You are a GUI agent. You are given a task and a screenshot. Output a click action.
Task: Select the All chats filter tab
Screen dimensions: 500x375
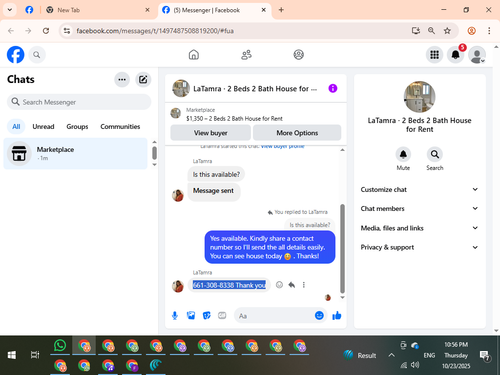(x=16, y=127)
